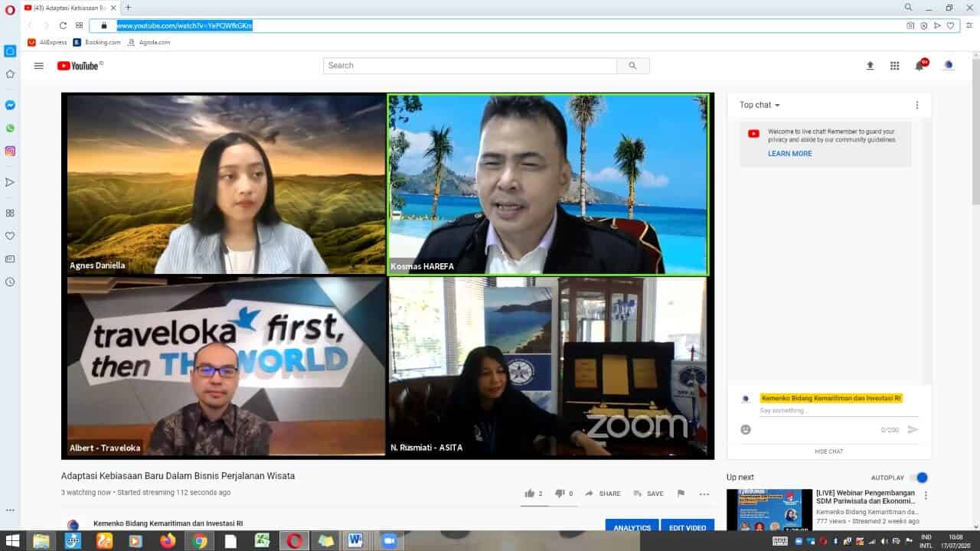Screen dimensions: 980x551
Task: Open the YouTube apps grid
Action: pyautogui.click(x=894, y=66)
